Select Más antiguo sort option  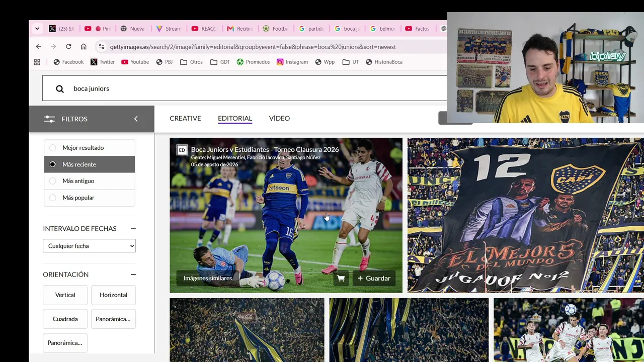[89, 181]
